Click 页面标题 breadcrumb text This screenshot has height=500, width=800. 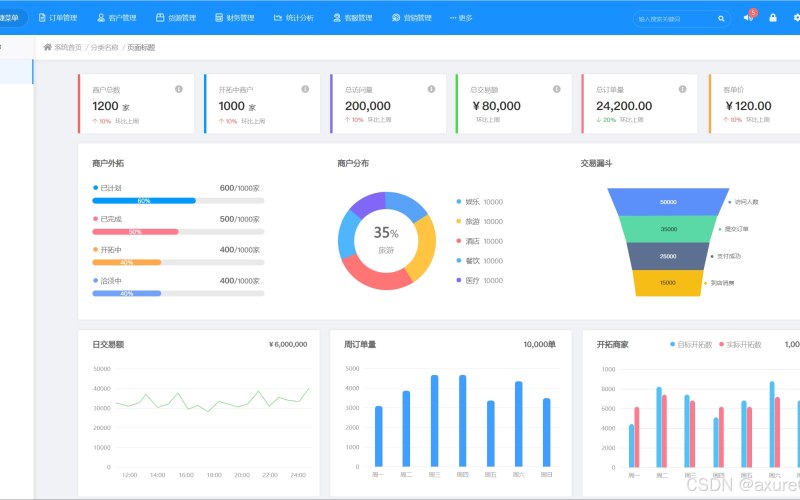[141, 47]
